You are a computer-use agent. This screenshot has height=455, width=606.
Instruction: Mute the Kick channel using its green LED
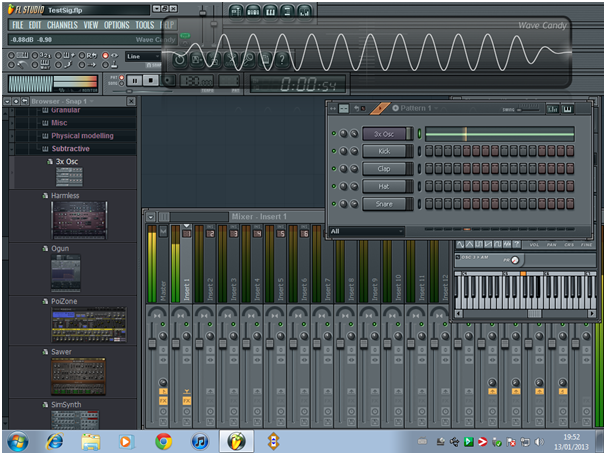coord(333,151)
